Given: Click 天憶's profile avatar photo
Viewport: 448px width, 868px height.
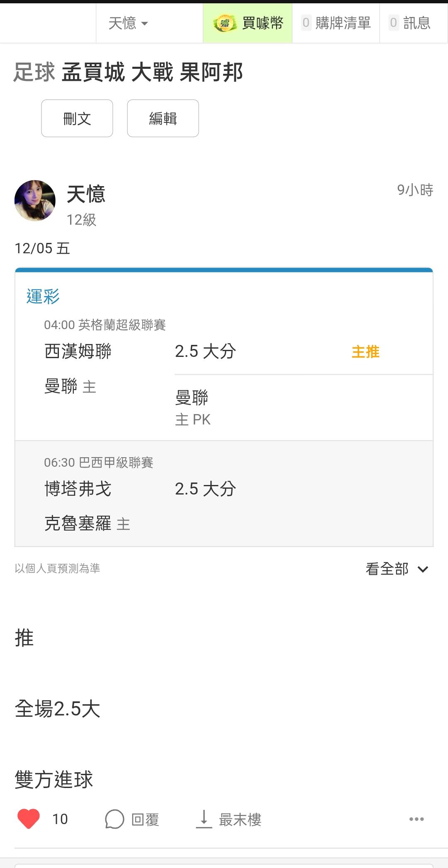Looking at the screenshot, I should point(35,201).
